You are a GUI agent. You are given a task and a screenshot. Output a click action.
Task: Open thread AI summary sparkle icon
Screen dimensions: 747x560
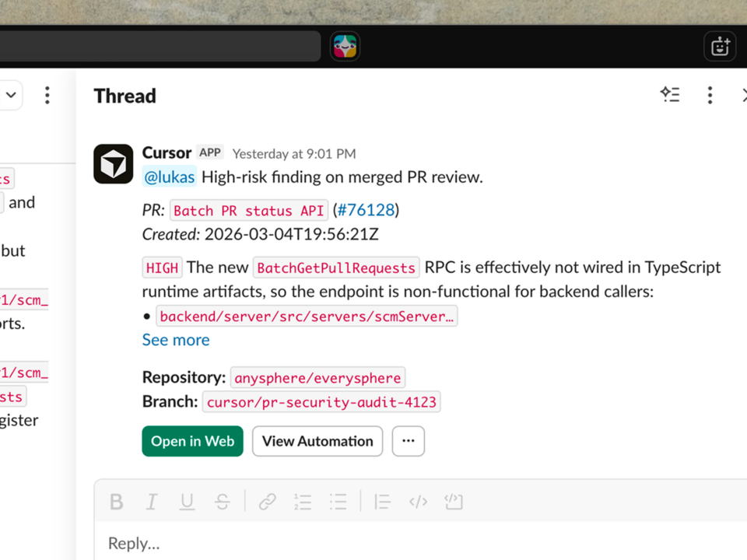[x=670, y=95]
